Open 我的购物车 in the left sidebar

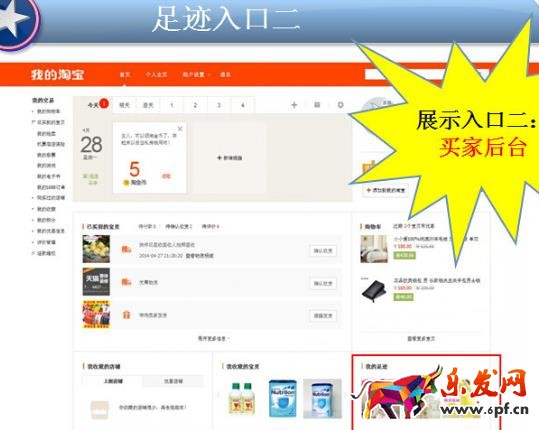click(48, 111)
